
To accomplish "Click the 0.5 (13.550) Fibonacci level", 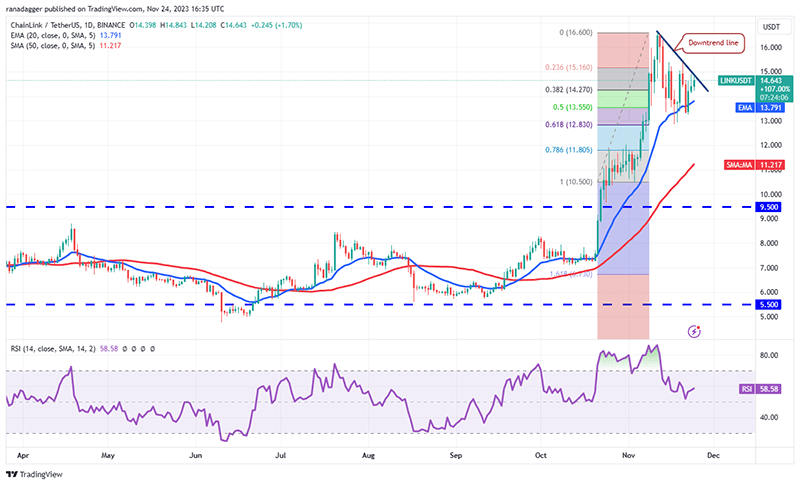I will pyautogui.click(x=572, y=107).
